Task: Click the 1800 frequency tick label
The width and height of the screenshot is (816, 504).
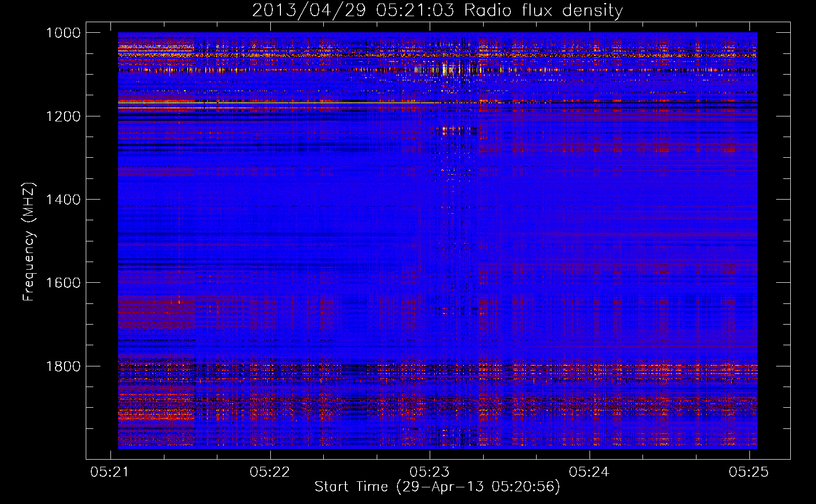Action: [63, 366]
